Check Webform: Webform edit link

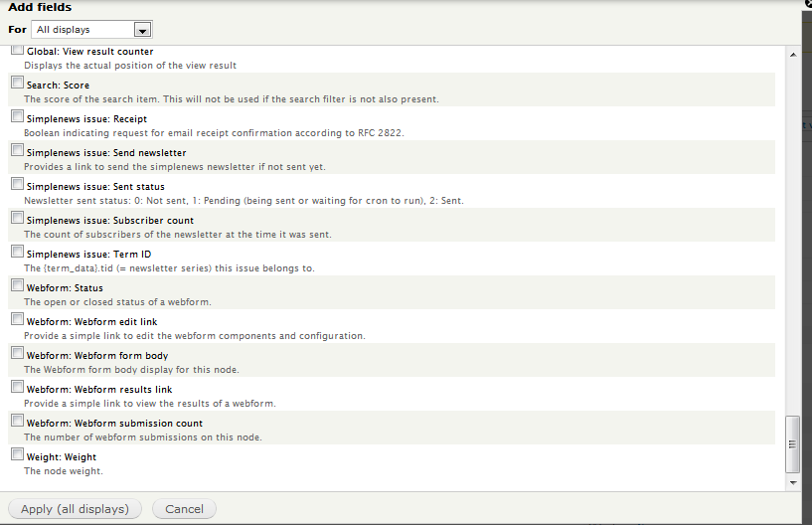17,319
